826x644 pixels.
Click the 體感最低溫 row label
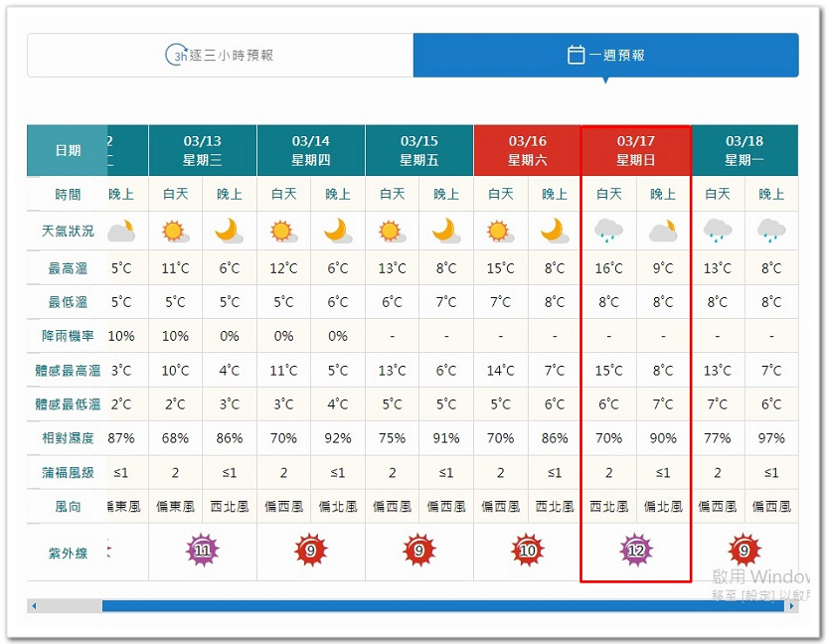tap(68, 404)
